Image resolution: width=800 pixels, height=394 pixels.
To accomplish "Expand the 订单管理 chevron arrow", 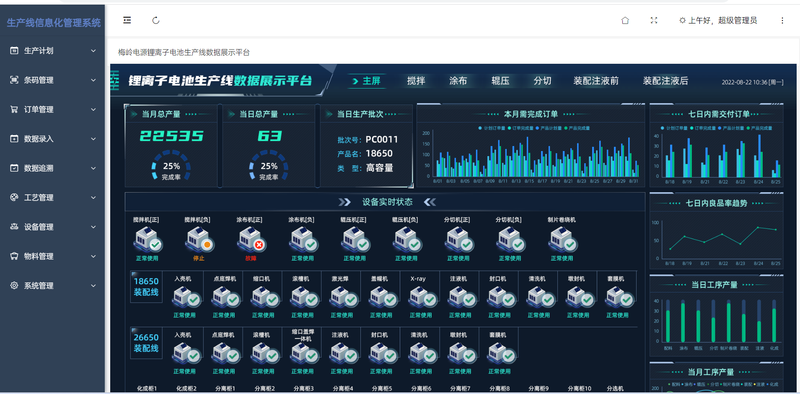I will (x=93, y=109).
